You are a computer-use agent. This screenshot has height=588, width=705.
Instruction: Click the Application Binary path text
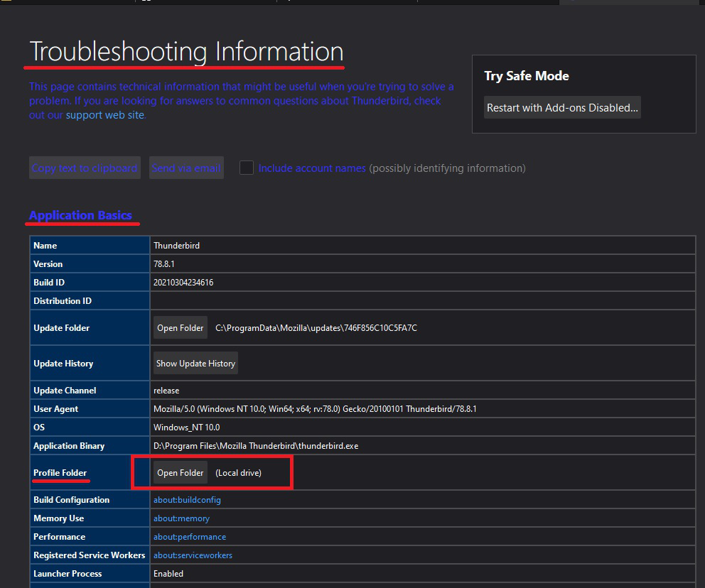click(x=256, y=446)
